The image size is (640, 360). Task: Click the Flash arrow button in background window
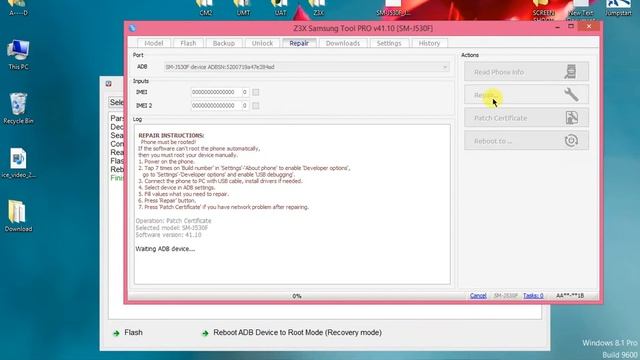coord(127,333)
